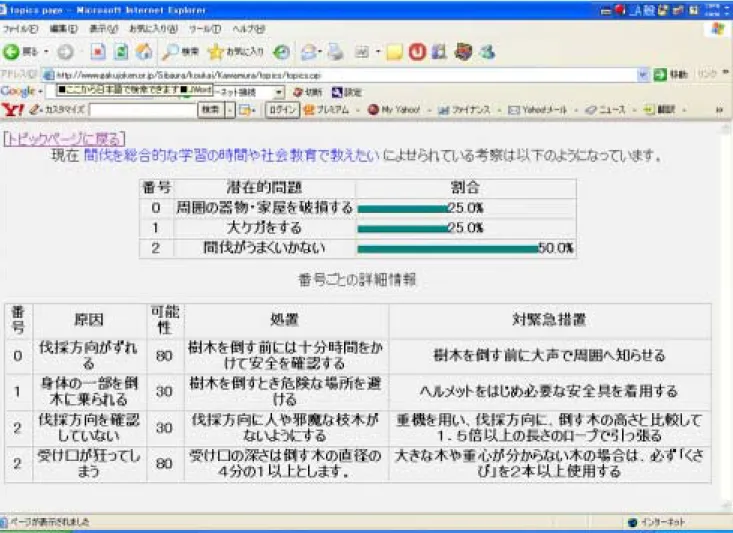Open the ツール(T) menu

point(205,29)
